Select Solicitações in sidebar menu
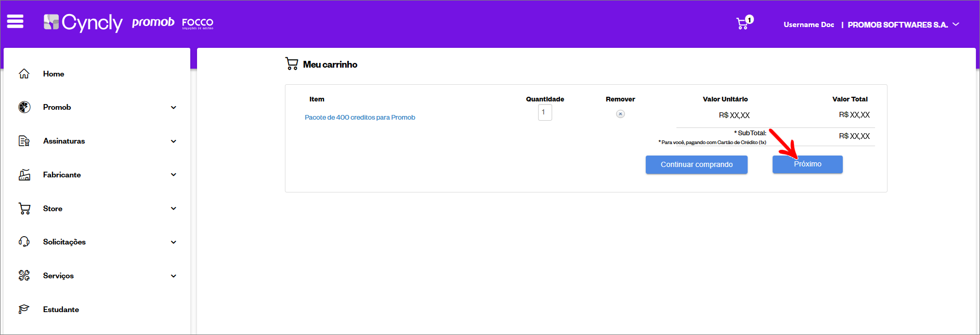The width and height of the screenshot is (980, 335). coord(64,242)
